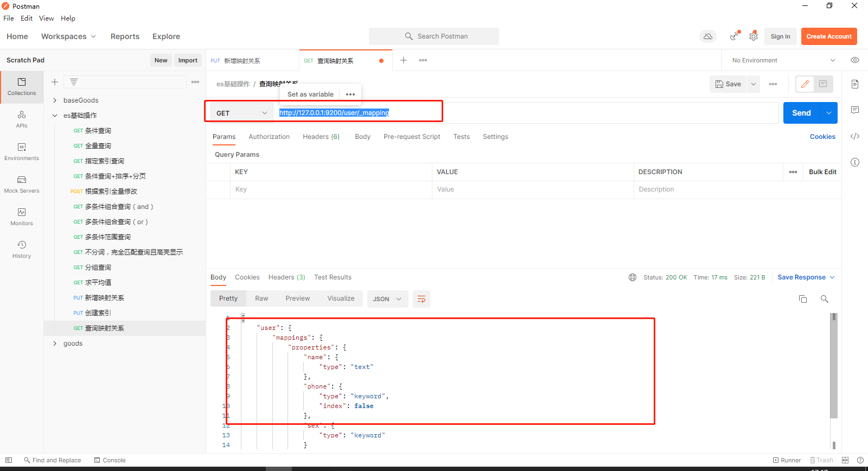Copy the response with the copy icon
The width and height of the screenshot is (868, 471).
pos(803,299)
